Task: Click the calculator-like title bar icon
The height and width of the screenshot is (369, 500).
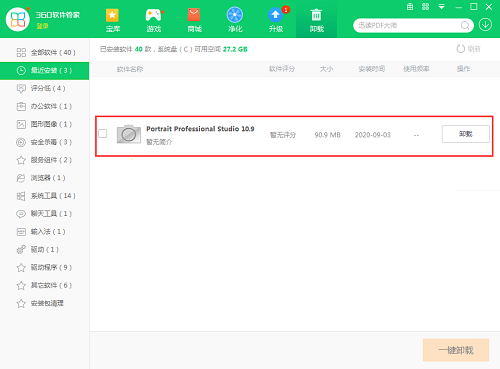Action: tap(410, 7)
